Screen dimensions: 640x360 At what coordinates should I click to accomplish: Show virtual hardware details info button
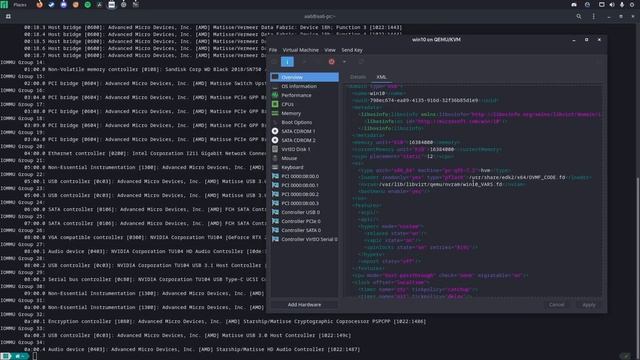point(287,62)
